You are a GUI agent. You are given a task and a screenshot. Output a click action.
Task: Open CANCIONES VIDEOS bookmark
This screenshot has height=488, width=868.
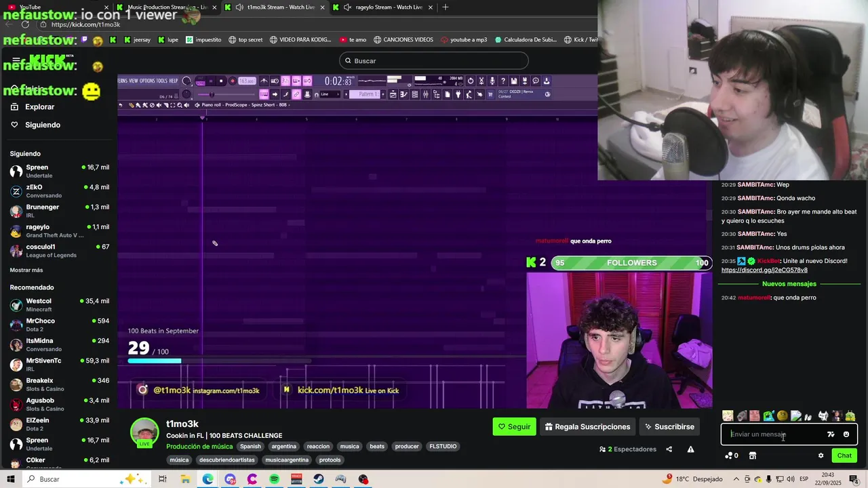(x=403, y=40)
